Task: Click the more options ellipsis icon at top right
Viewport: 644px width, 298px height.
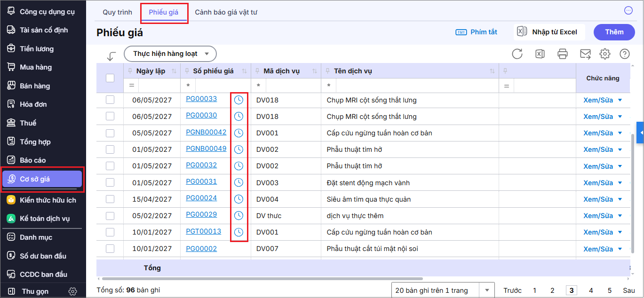Action: [x=628, y=10]
